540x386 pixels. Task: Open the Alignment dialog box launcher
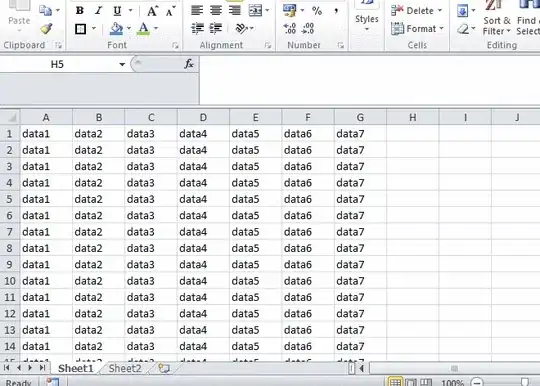tap(268, 45)
